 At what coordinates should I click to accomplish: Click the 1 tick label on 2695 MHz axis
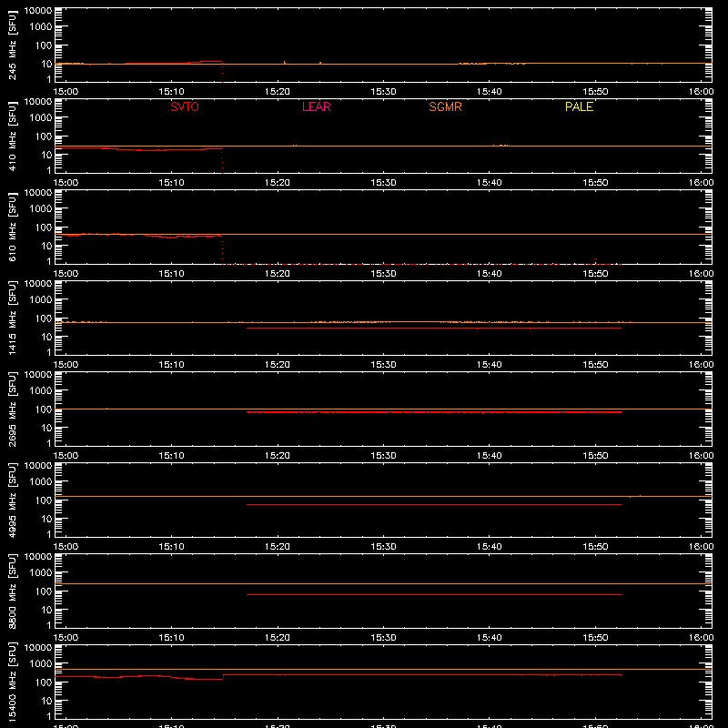click(x=49, y=443)
